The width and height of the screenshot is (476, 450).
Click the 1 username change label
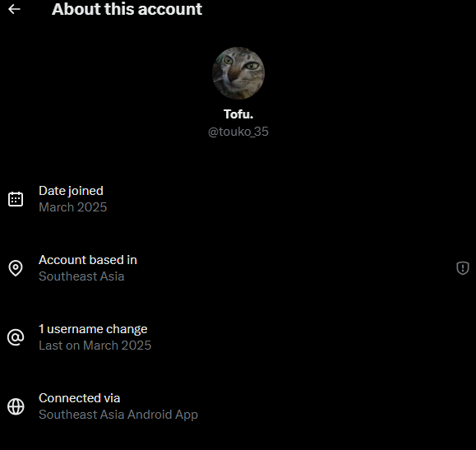[x=93, y=329]
